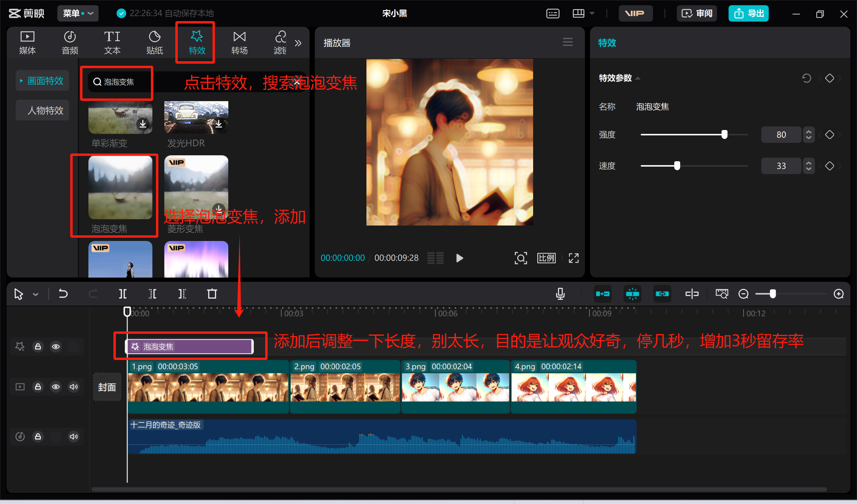Reset effect parameters

[x=806, y=78]
